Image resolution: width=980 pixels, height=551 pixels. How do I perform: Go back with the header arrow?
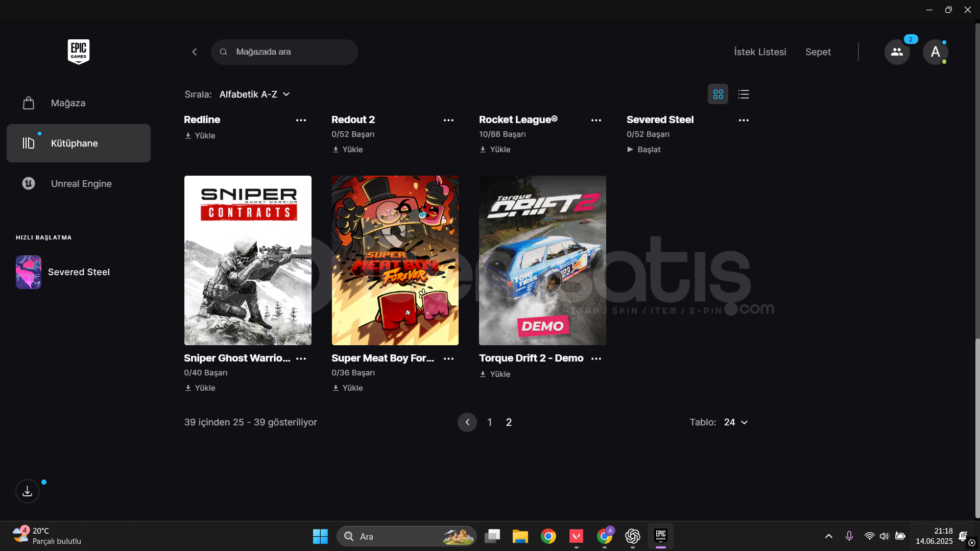195,52
